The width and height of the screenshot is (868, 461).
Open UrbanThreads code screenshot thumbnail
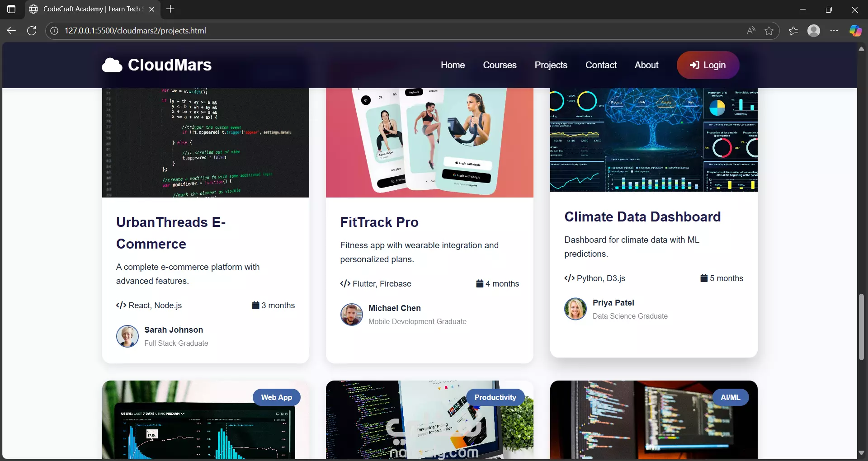pyautogui.click(x=206, y=143)
